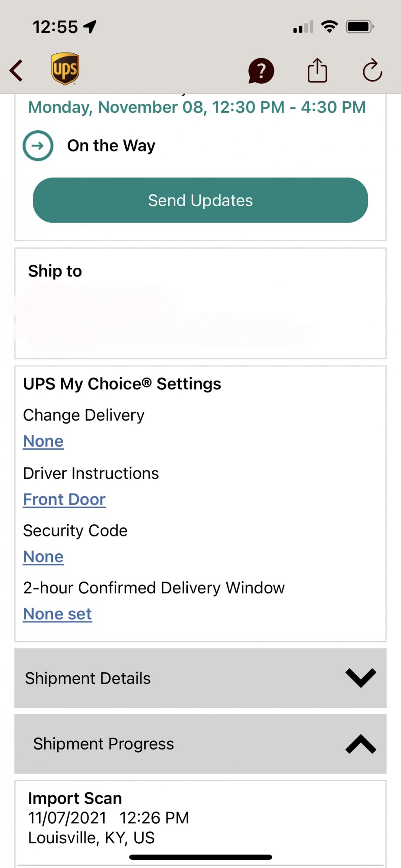
Task: Tap the UPS shield logo
Action: coord(65,69)
